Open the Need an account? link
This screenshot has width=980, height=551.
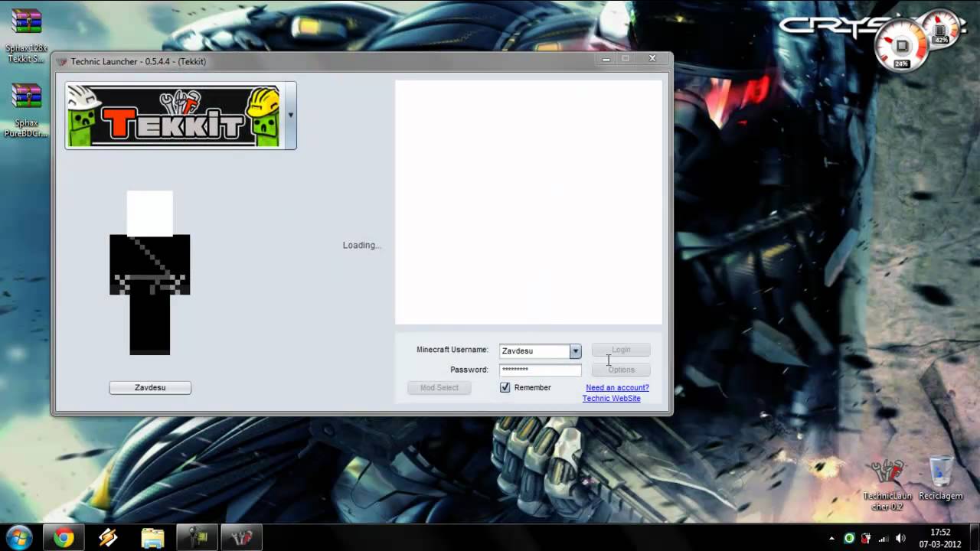coord(617,388)
